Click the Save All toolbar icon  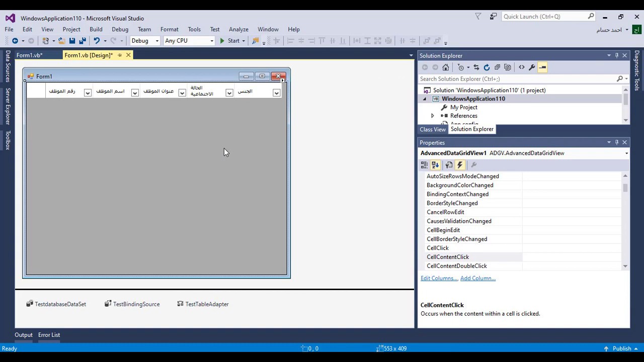point(82,41)
